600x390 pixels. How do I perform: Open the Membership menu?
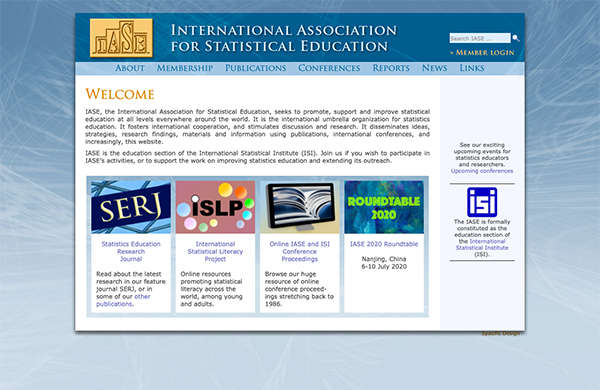coord(185,68)
